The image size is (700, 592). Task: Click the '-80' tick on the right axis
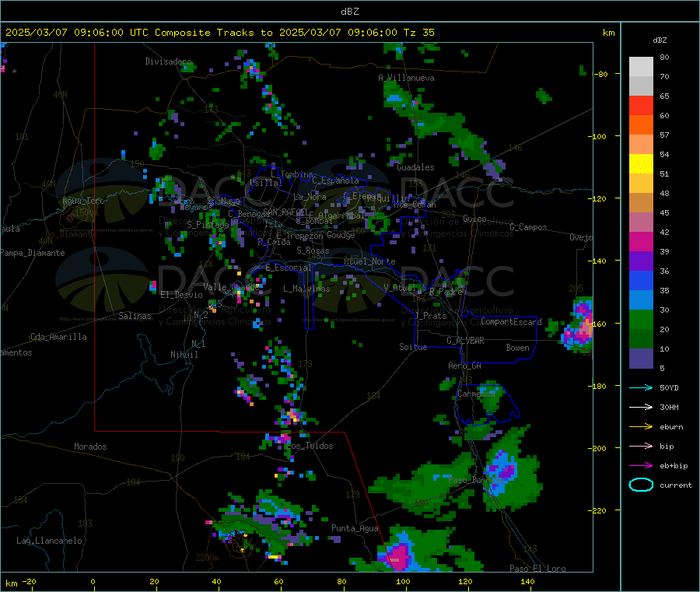601,74
